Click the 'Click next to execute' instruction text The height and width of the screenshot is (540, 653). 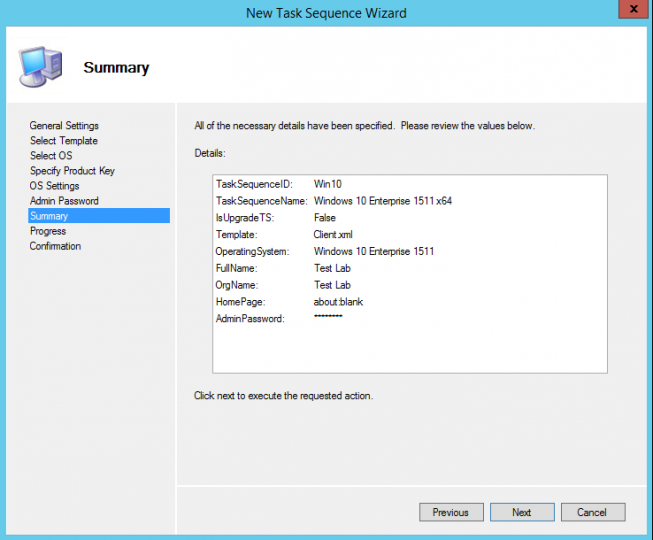[283, 396]
